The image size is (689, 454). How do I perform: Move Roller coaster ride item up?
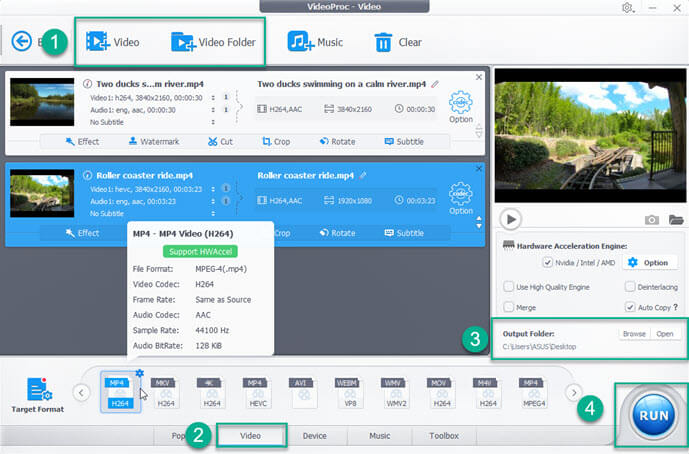click(x=479, y=218)
